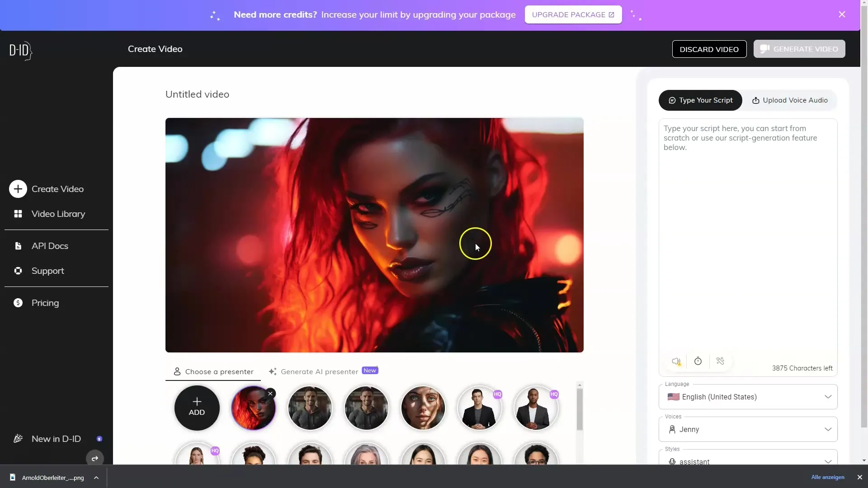The image size is (868, 488).
Task: Click the Choose a Presenter person icon
Action: pos(177,371)
